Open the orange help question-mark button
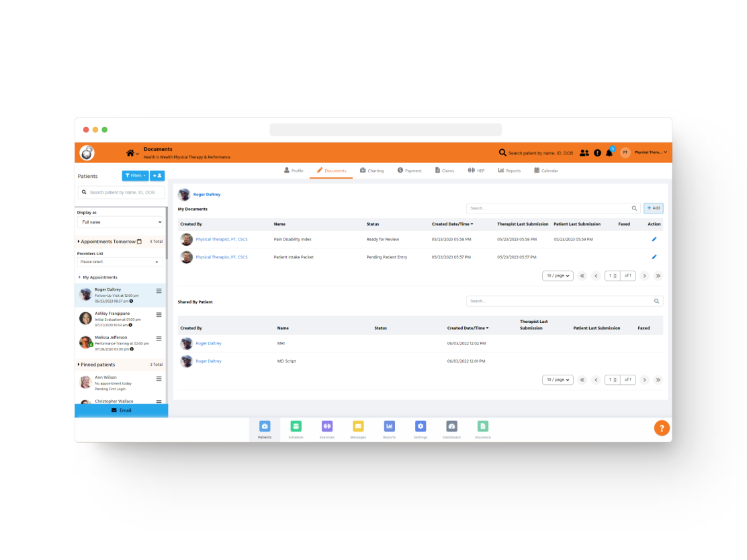747x560 pixels. tap(662, 428)
